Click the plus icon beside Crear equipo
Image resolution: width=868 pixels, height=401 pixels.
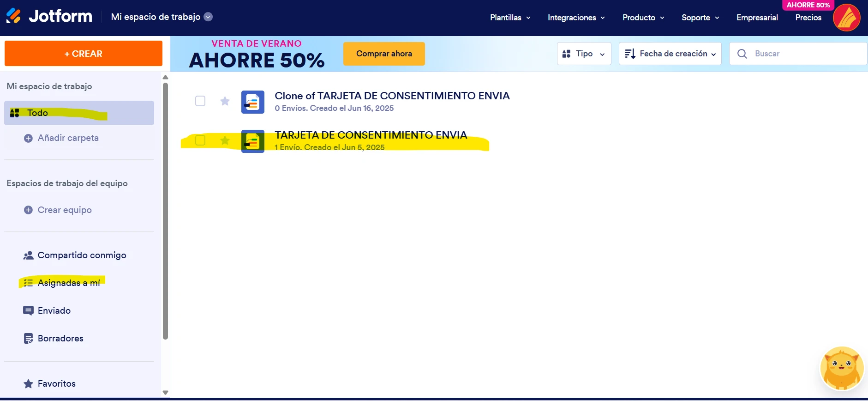point(28,210)
